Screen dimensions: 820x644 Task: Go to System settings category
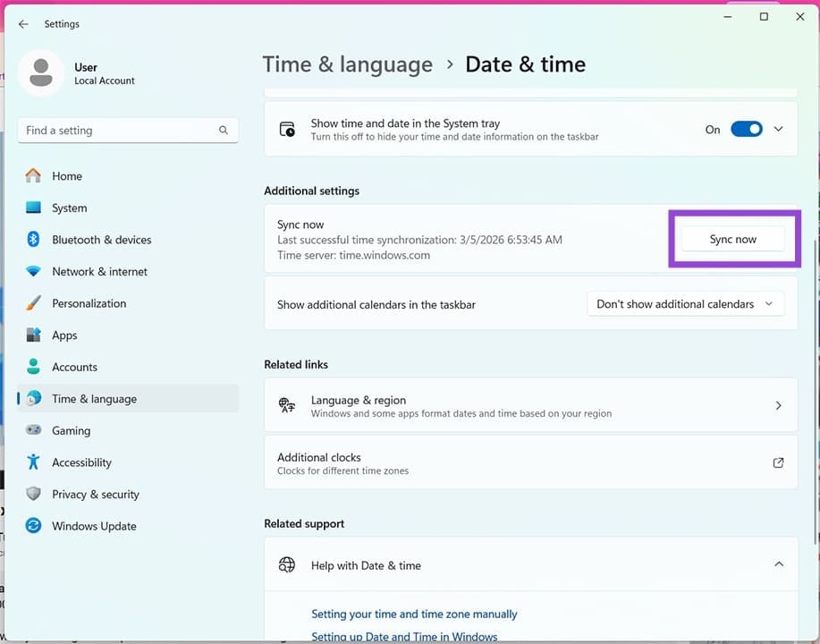click(x=69, y=208)
